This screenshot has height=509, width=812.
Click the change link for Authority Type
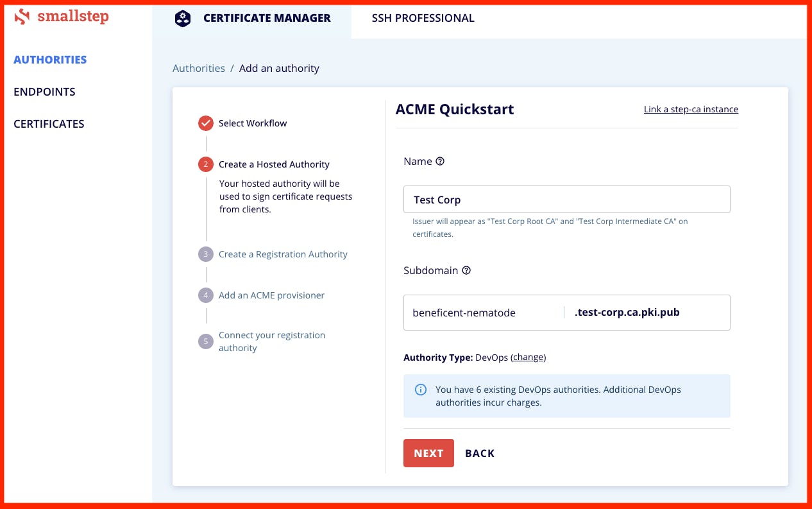(x=529, y=358)
